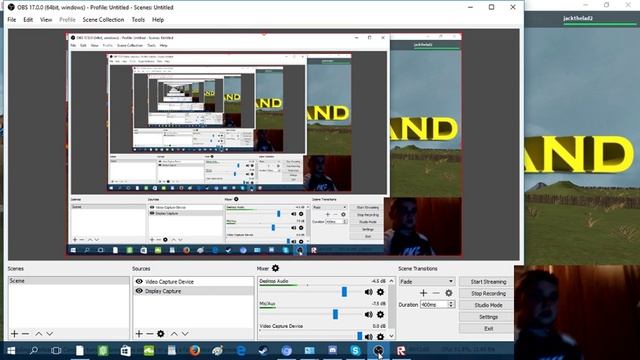640x360 pixels.
Task: Click the OBS preview canvas
Action: tap(264, 144)
